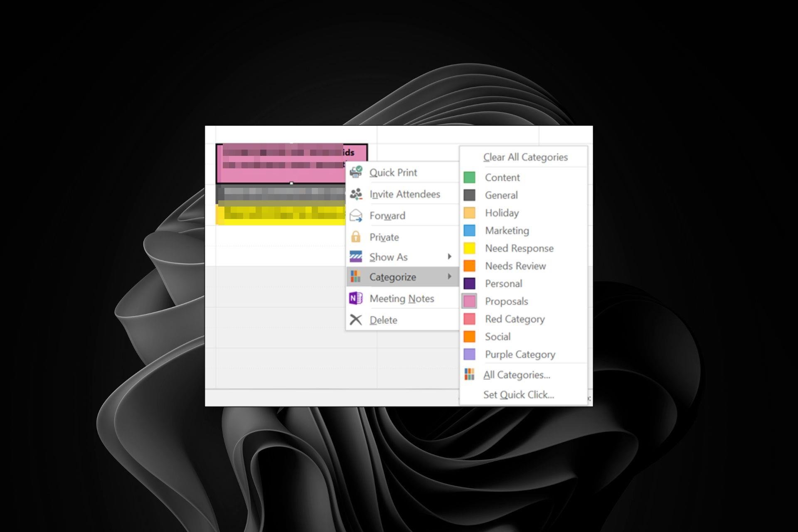Screen dimensions: 798x532
Task: Click the General category label
Action: [501, 195]
